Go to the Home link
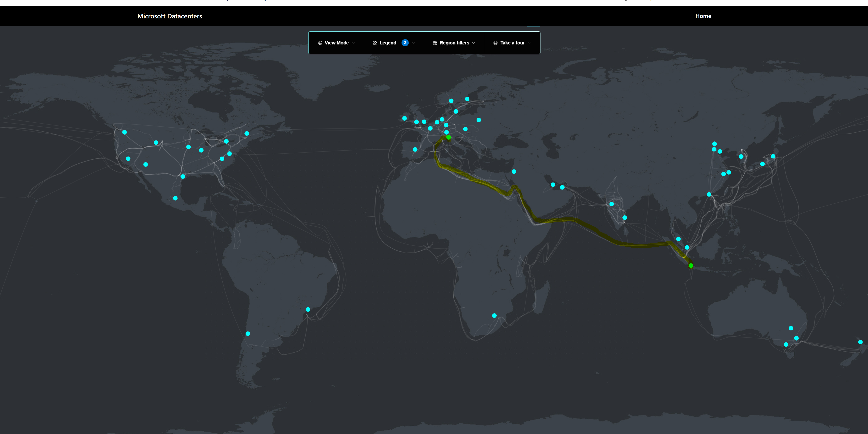 coord(703,16)
